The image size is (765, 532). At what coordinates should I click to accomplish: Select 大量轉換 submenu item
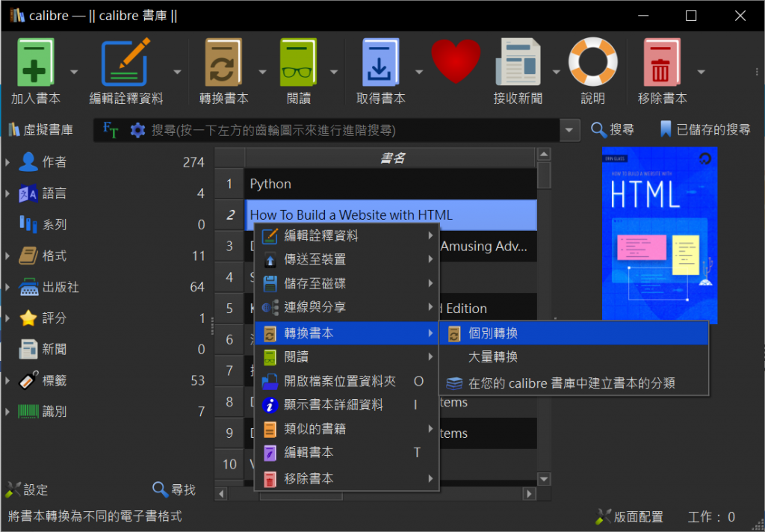(574, 356)
